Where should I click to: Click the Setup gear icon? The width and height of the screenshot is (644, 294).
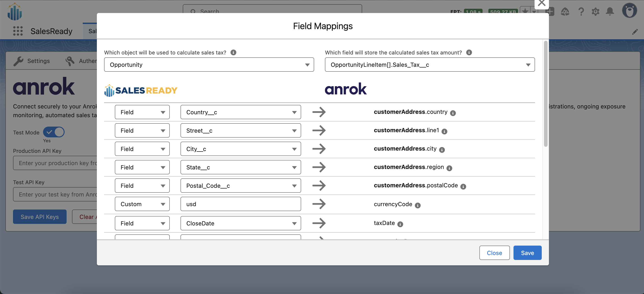pyautogui.click(x=595, y=11)
